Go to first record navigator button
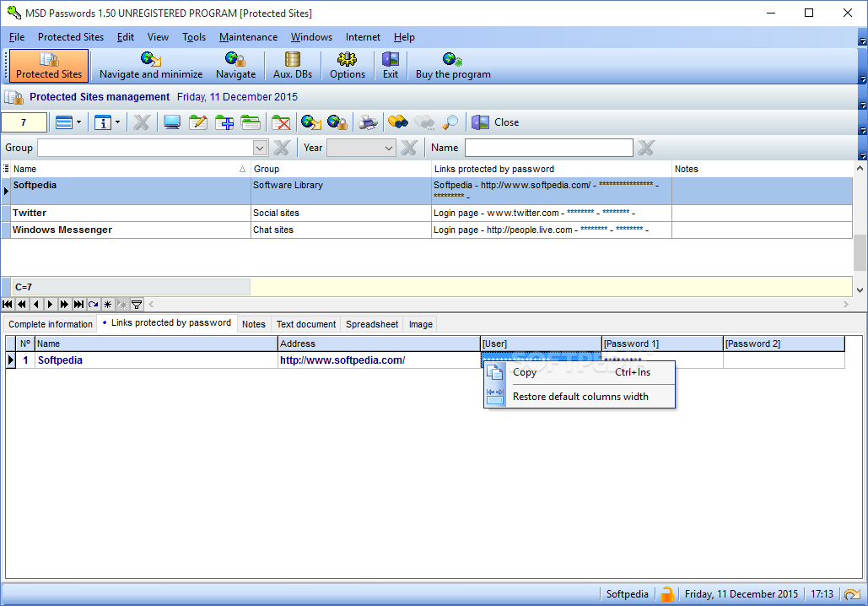 click(x=8, y=304)
